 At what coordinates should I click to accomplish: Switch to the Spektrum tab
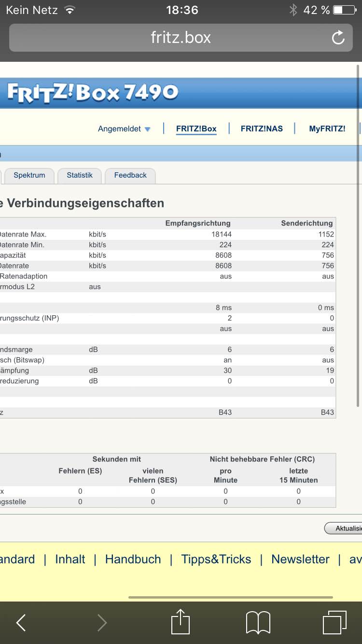click(29, 176)
